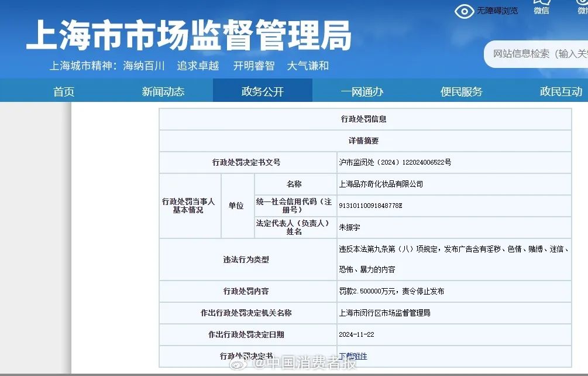Click label 统一社会信用代码（注册号）
Screen dimensions: 588x376
(x=294, y=206)
